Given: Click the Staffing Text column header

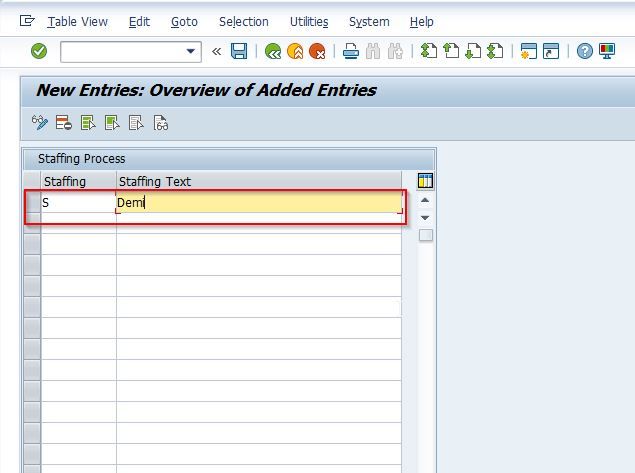Looking at the screenshot, I should (x=259, y=181).
